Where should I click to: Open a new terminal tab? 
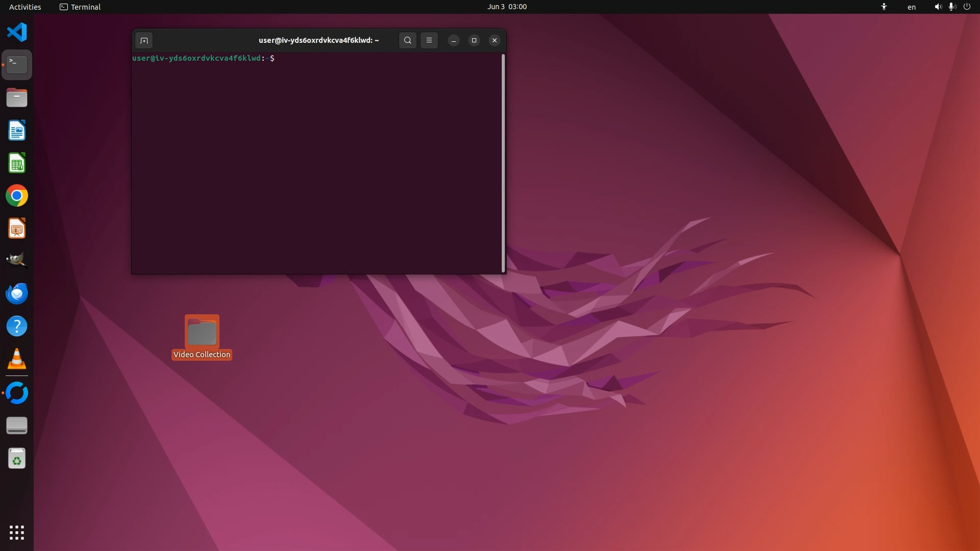coord(144,40)
